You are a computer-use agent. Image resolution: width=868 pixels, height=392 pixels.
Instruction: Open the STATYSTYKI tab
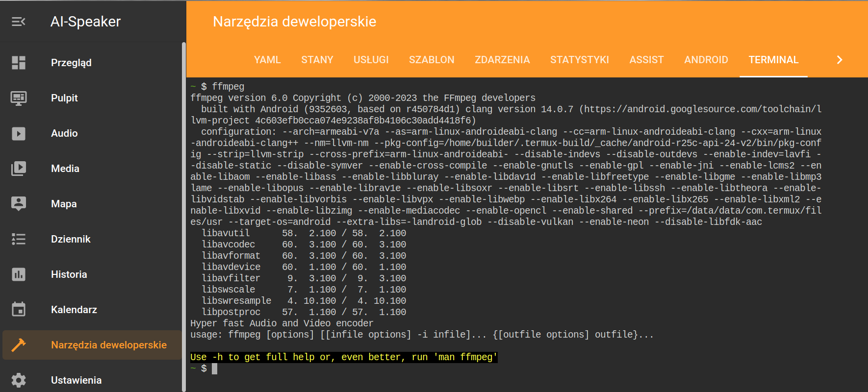[579, 60]
